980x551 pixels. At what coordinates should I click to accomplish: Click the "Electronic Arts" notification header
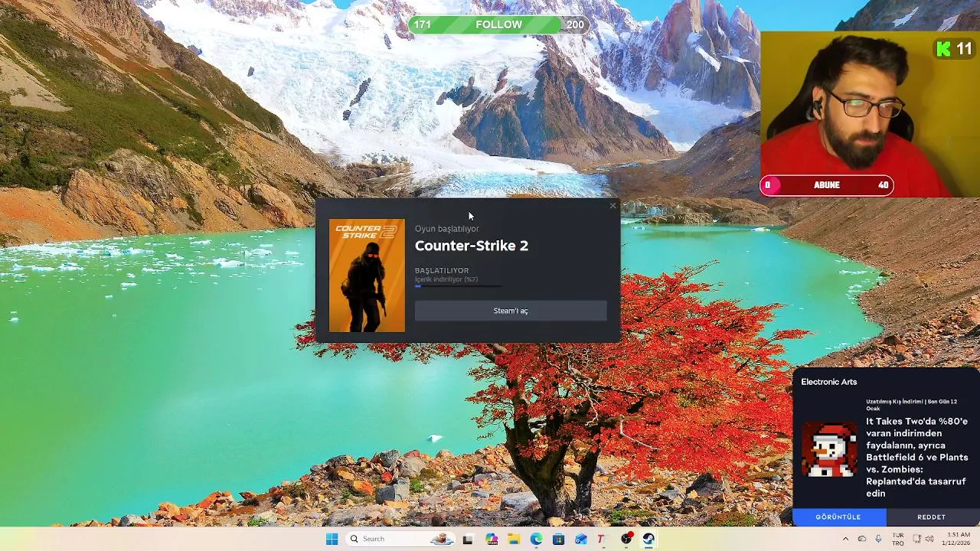(829, 382)
